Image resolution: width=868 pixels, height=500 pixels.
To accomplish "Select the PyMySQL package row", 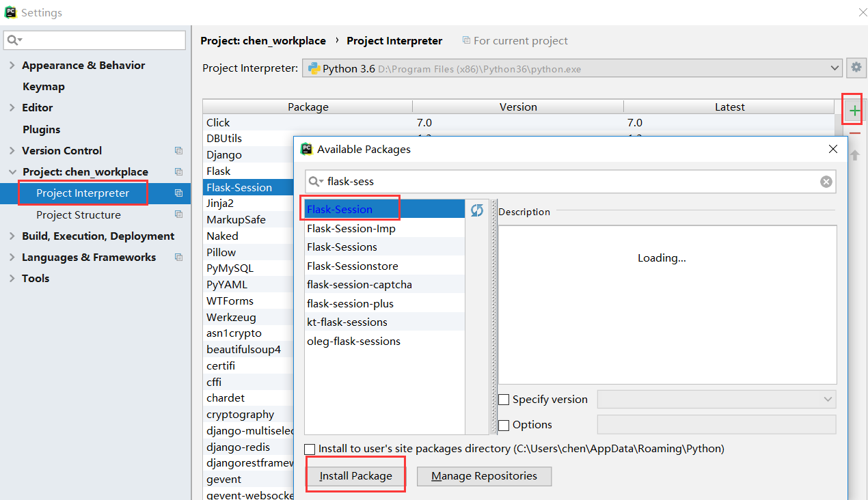I will (249, 268).
